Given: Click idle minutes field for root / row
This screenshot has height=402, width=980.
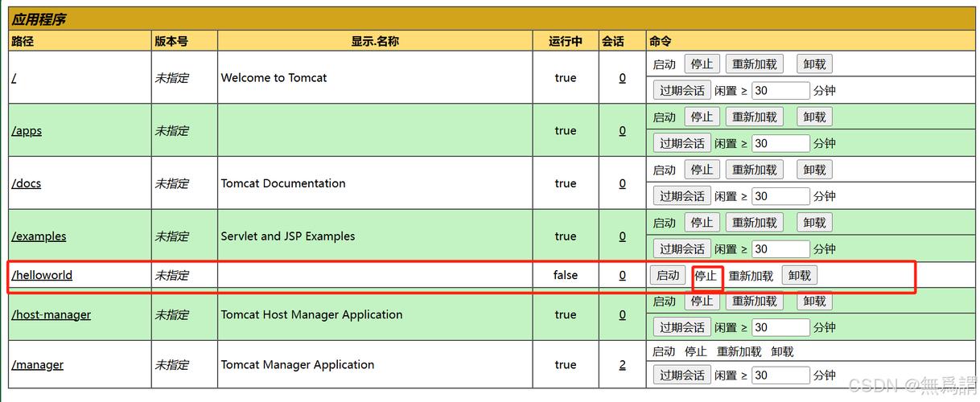Looking at the screenshot, I should point(780,91).
